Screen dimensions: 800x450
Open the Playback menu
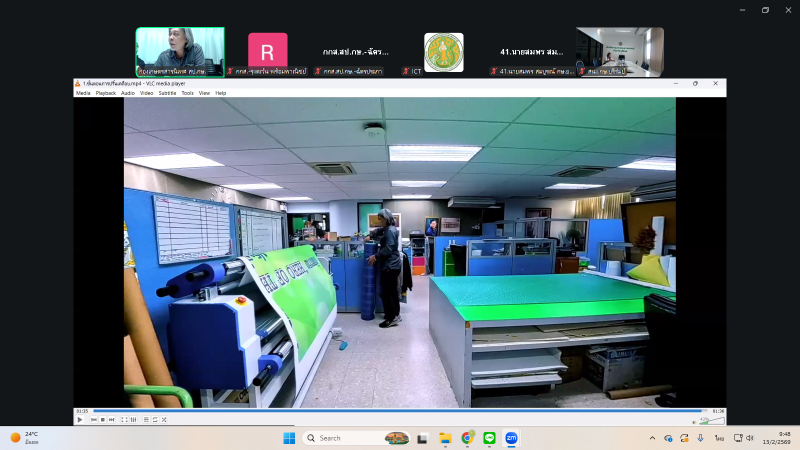coord(106,93)
